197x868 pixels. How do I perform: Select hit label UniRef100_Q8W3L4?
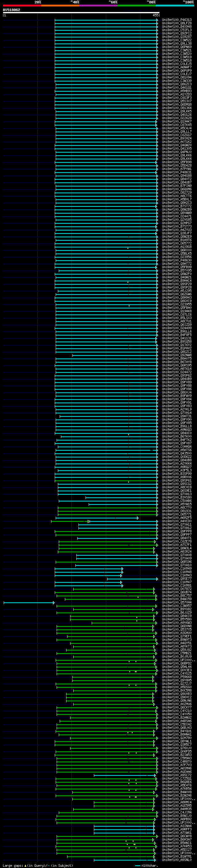tap(176, 548)
